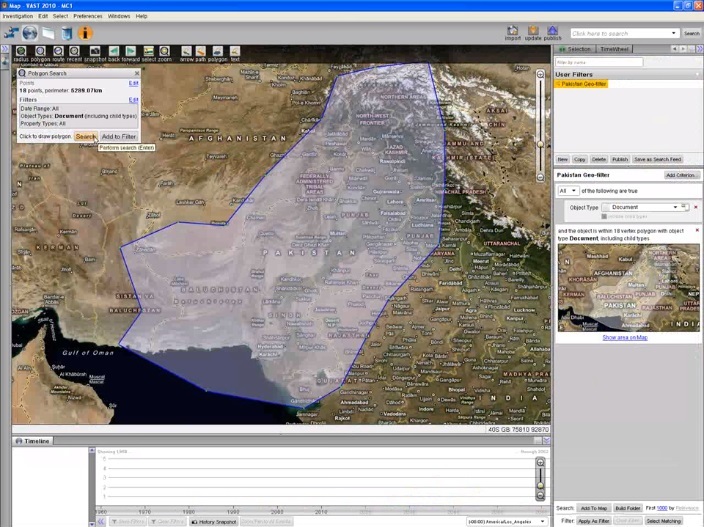Click Edit link next to Filters
Image resolution: width=704 pixels, height=527 pixels.
(x=133, y=100)
